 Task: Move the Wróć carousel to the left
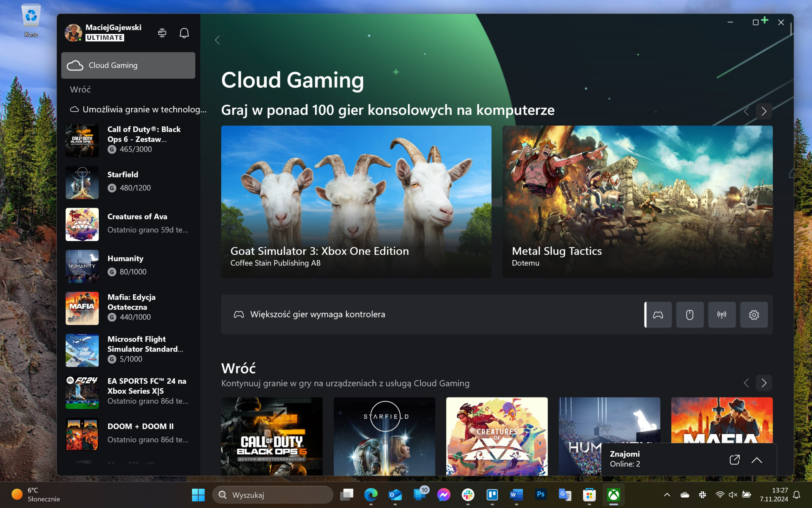pyautogui.click(x=746, y=383)
